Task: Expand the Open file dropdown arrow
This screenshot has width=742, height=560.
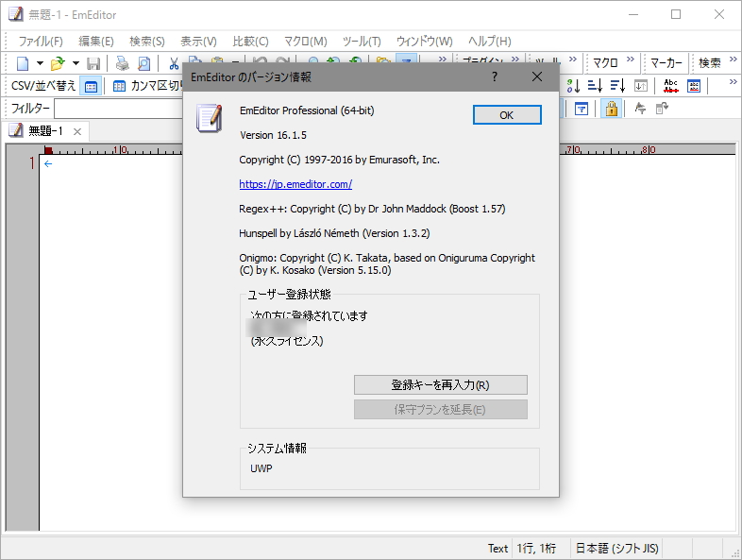Action: pos(76,63)
